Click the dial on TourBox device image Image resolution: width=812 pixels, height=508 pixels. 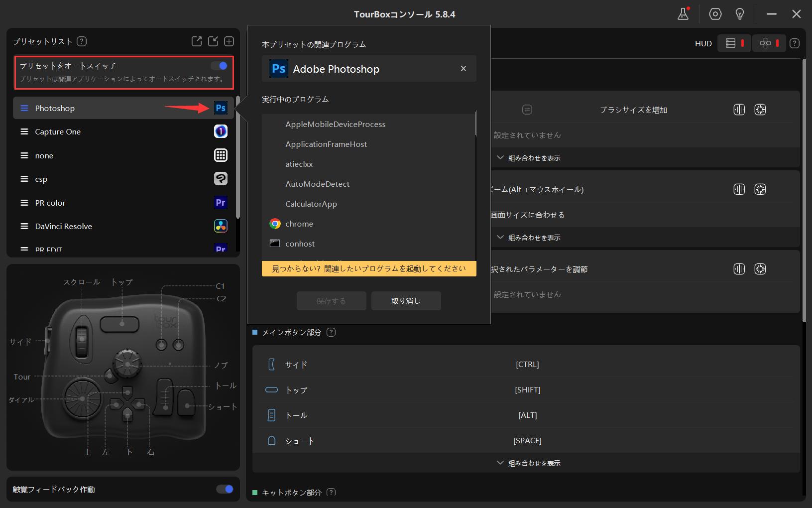tap(82, 398)
